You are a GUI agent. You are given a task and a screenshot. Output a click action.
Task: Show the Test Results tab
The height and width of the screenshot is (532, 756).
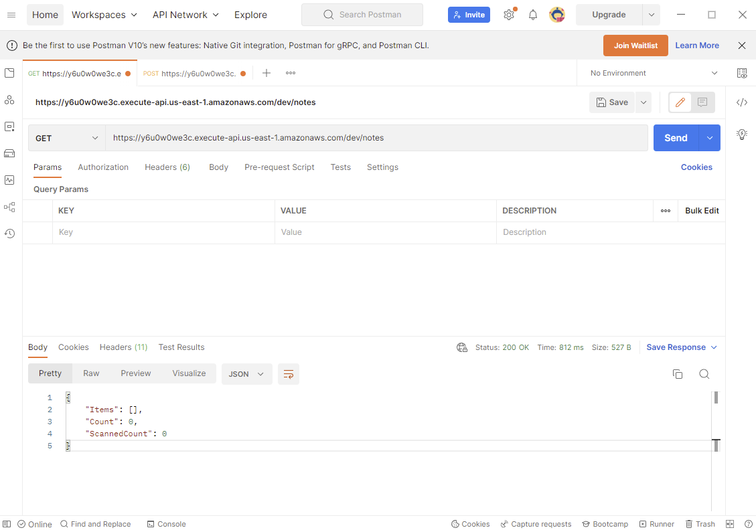click(x=181, y=347)
